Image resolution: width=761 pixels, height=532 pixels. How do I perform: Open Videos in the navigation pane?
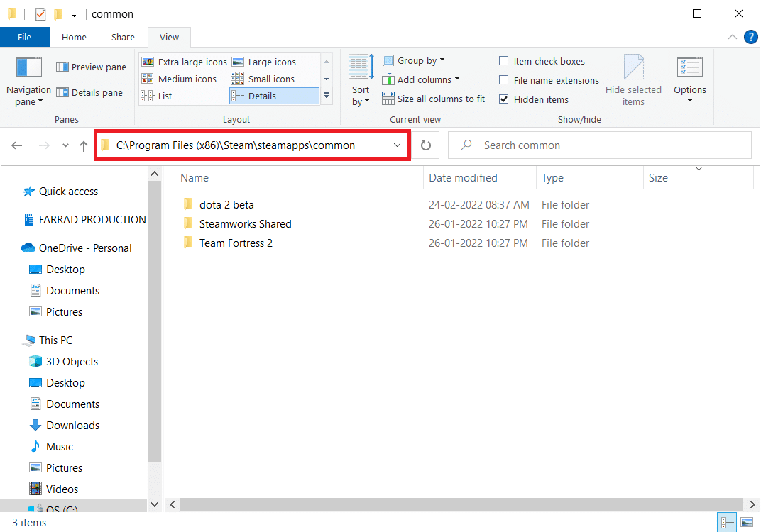tap(54, 489)
